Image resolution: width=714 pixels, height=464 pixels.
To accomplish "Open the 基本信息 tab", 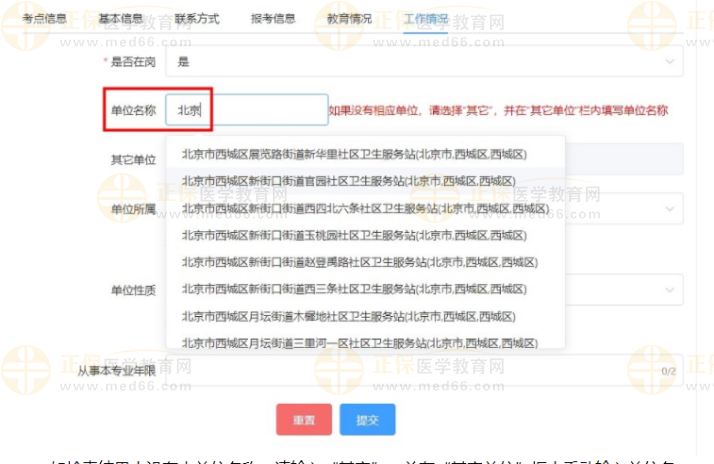I will pyautogui.click(x=120, y=19).
